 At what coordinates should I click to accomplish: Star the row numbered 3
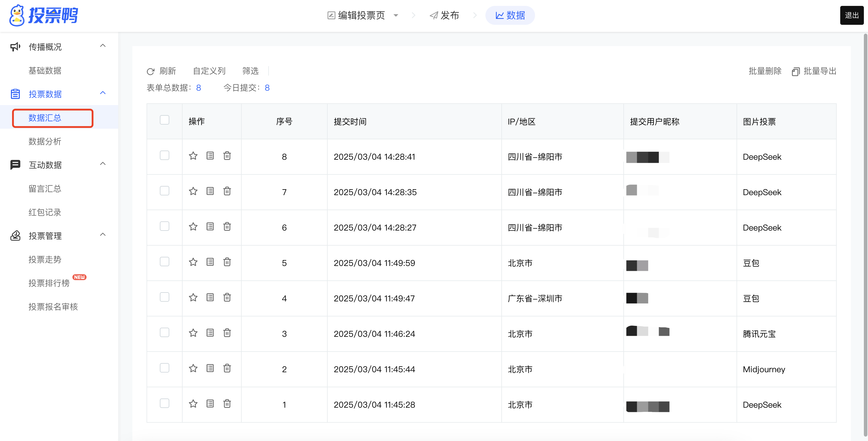[193, 333]
